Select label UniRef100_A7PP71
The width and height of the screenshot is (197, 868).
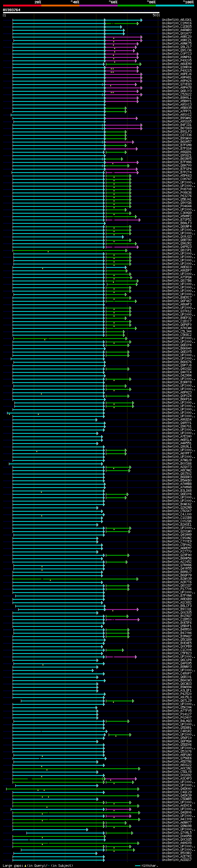click(177, 111)
